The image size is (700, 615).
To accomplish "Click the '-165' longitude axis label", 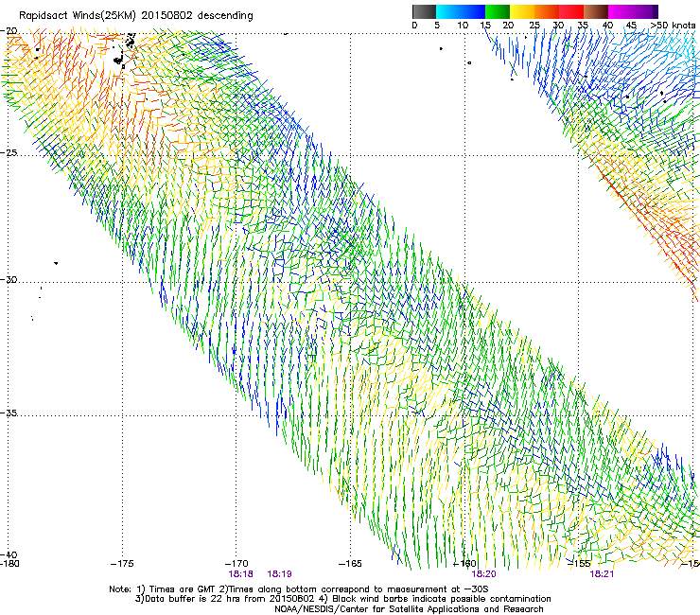I will click(350, 564).
